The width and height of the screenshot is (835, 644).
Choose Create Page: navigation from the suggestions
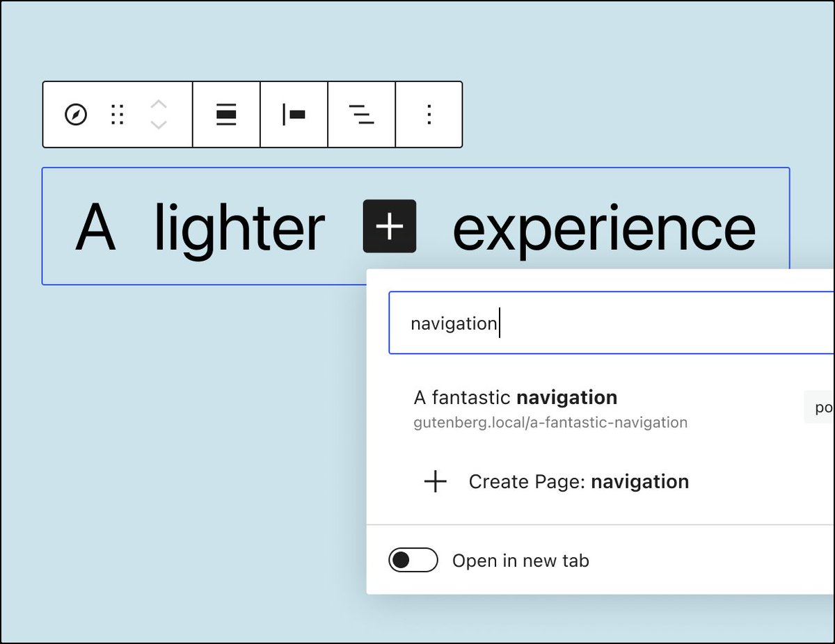pos(579,481)
